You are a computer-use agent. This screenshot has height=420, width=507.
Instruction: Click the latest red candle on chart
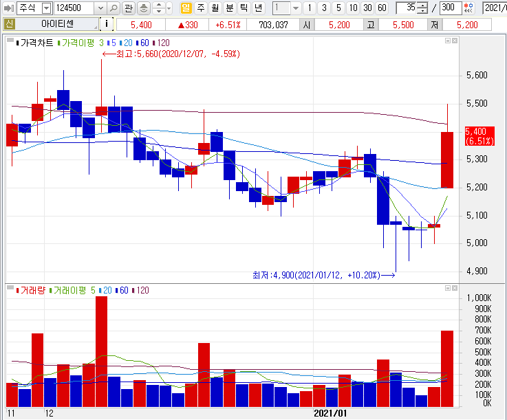447,160
